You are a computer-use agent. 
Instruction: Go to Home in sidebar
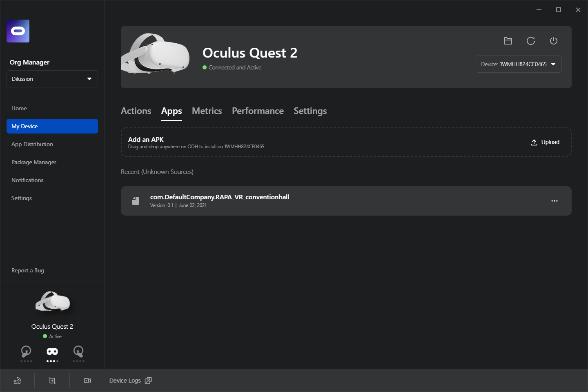[x=52, y=108]
